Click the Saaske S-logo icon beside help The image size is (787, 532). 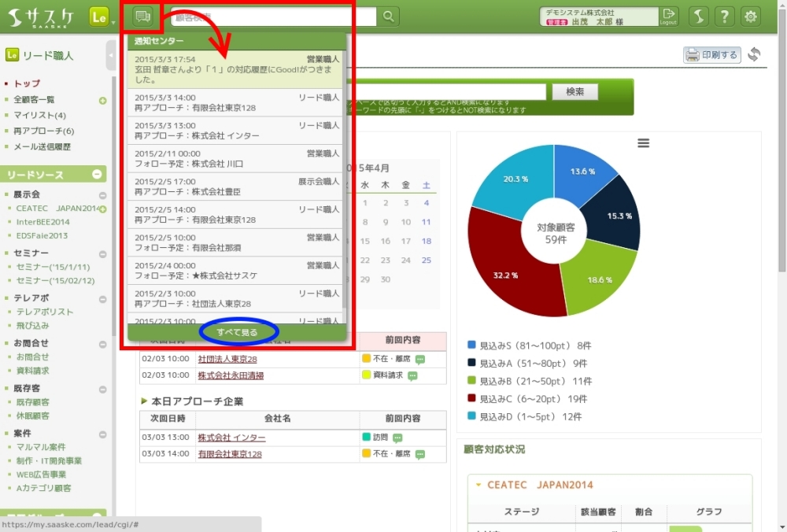point(699,17)
